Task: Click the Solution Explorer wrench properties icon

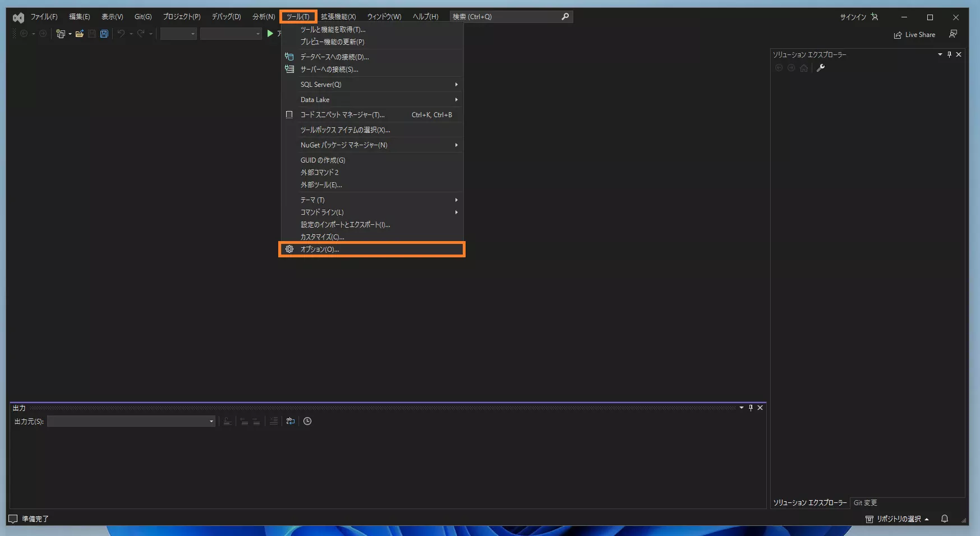Action: 821,68
